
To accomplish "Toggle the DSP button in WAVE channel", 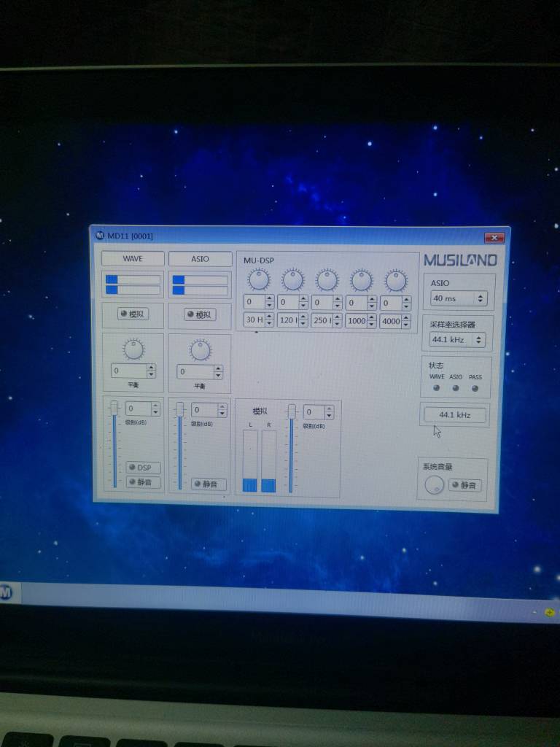I will point(143,468).
